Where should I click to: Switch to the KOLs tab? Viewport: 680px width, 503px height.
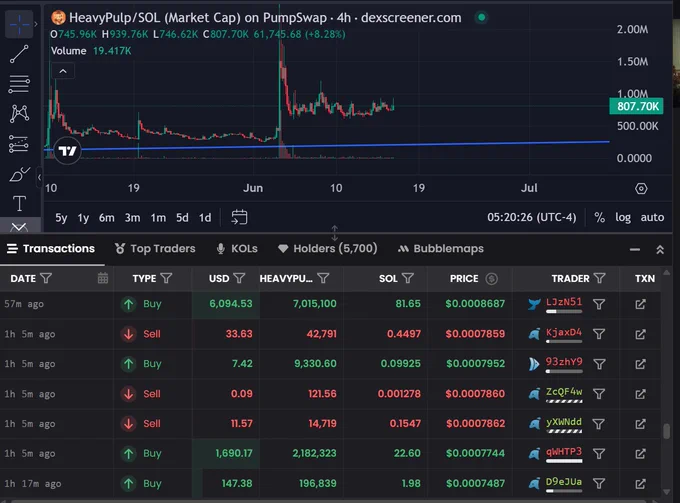[x=237, y=248]
